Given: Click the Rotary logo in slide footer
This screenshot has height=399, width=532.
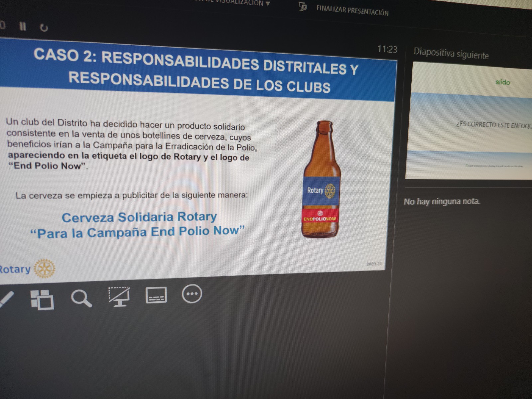Looking at the screenshot, I should point(27,269).
